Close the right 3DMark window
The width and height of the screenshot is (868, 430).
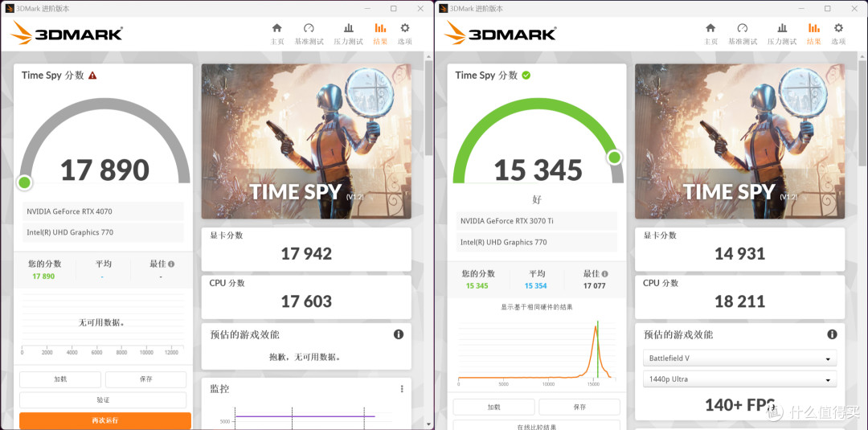pyautogui.click(x=854, y=8)
